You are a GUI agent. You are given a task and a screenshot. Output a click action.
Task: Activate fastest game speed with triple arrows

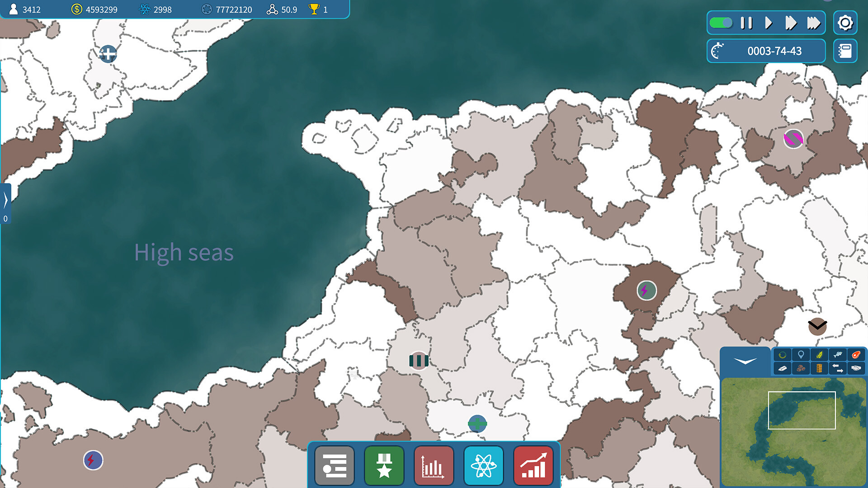[814, 23]
